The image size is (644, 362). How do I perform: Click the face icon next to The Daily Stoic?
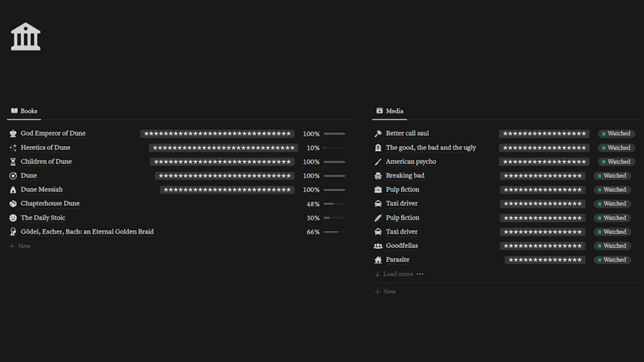pyautogui.click(x=13, y=218)
